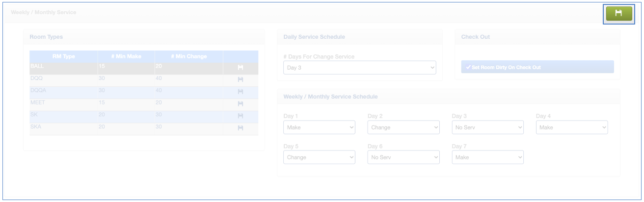Click the RM Type column header

click(x=63, y=56)
